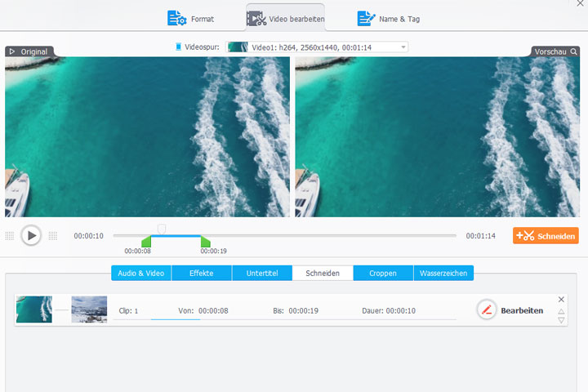Click the Videospur track thumbnail
Viewport: 588px width, 392px height.
point(238,47)
